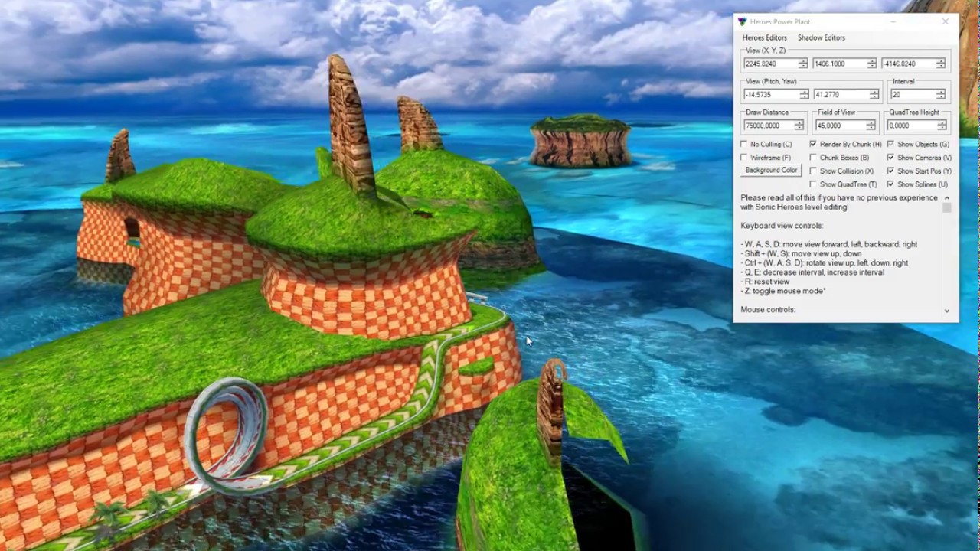Click the 'R: reset view' line

pos(766,282)
